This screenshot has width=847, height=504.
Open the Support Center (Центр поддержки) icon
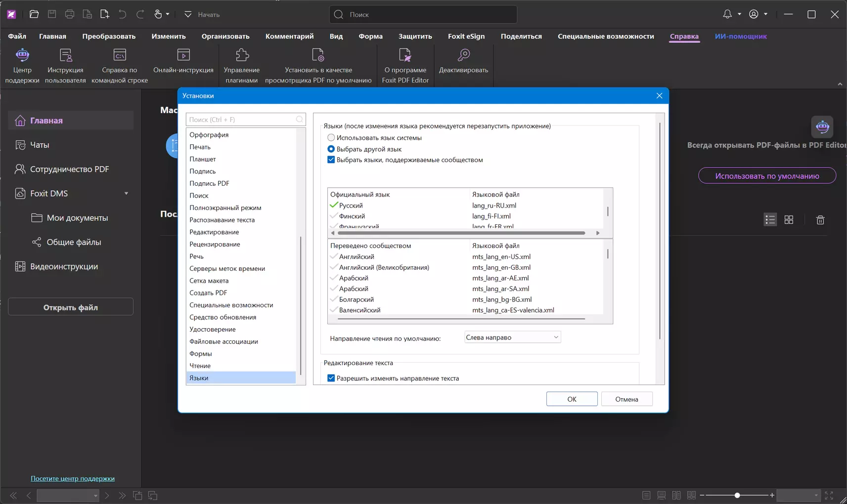click(22, 55)
